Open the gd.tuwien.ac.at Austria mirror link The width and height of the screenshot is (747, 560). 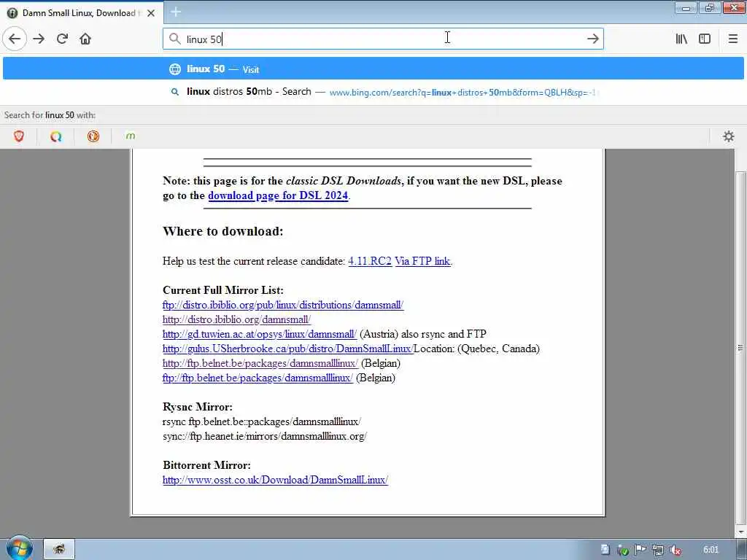(259, 334)
